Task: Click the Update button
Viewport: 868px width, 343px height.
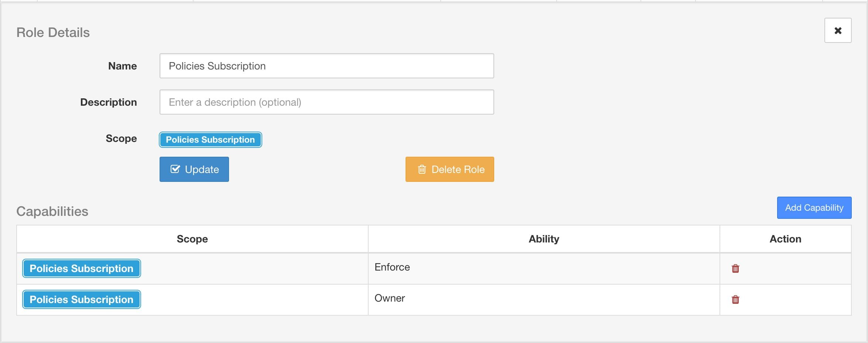Action: click(194, 169)
